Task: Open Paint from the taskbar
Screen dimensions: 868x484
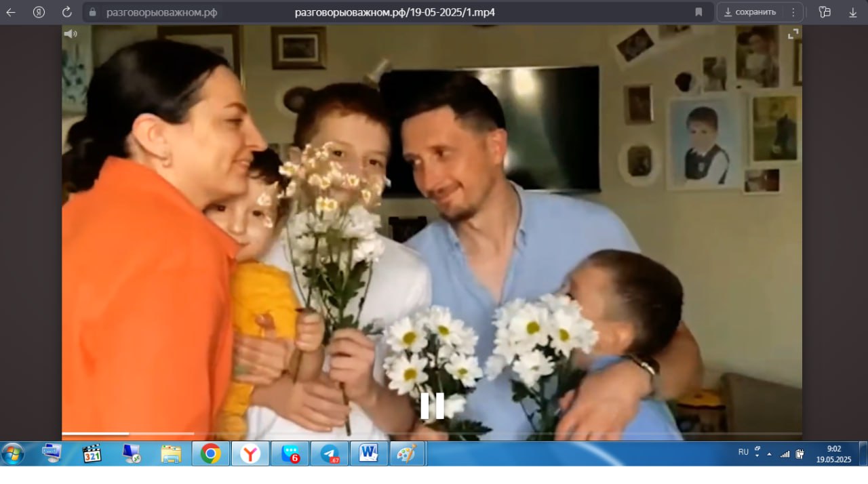Action: (x=408, y=453)
